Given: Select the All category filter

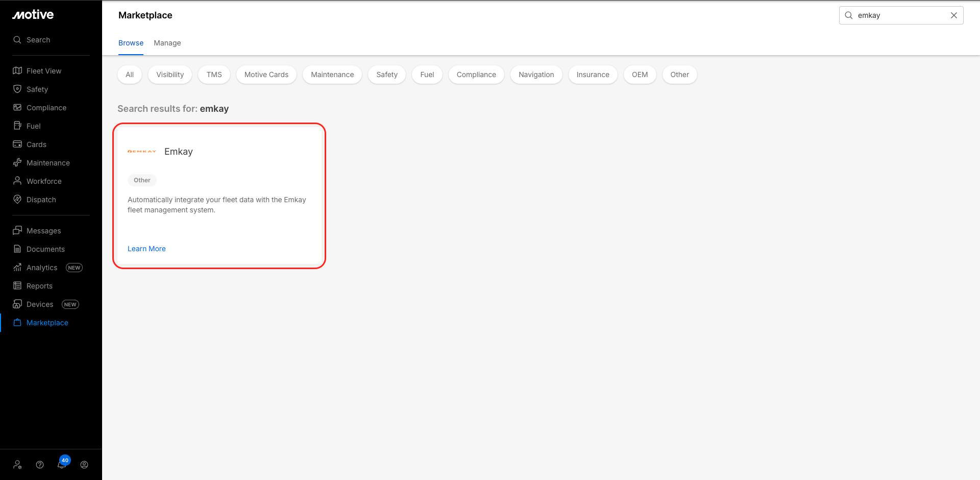Looking at the screenshot, I should (130, 75).
